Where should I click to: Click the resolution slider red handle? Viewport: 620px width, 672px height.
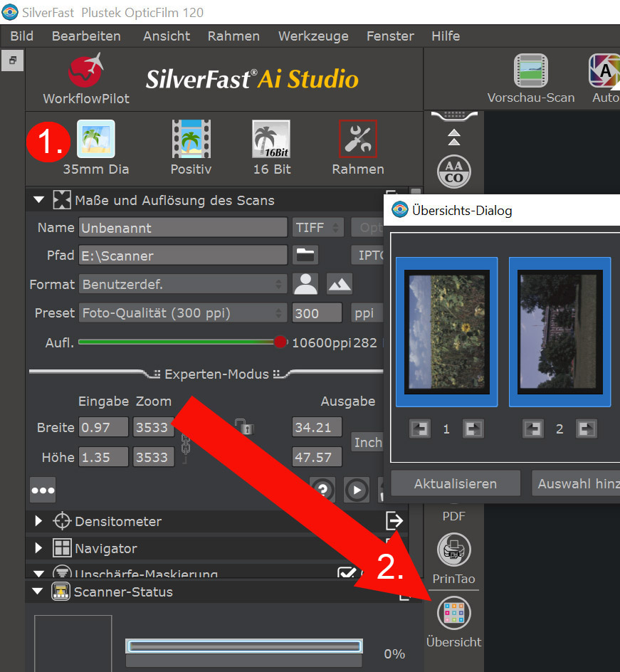point(280,342)
